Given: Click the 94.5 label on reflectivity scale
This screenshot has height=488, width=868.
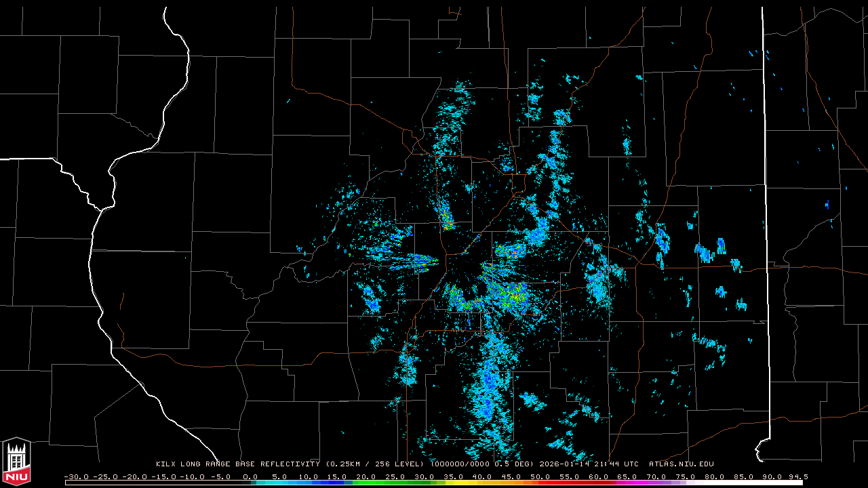Looking at the screenshot, I should tap(797, 476).
